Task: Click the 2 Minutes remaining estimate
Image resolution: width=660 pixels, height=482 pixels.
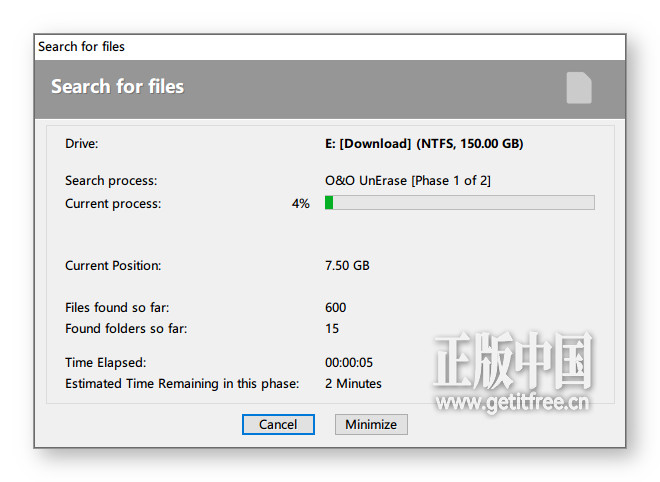Action: 353,383
